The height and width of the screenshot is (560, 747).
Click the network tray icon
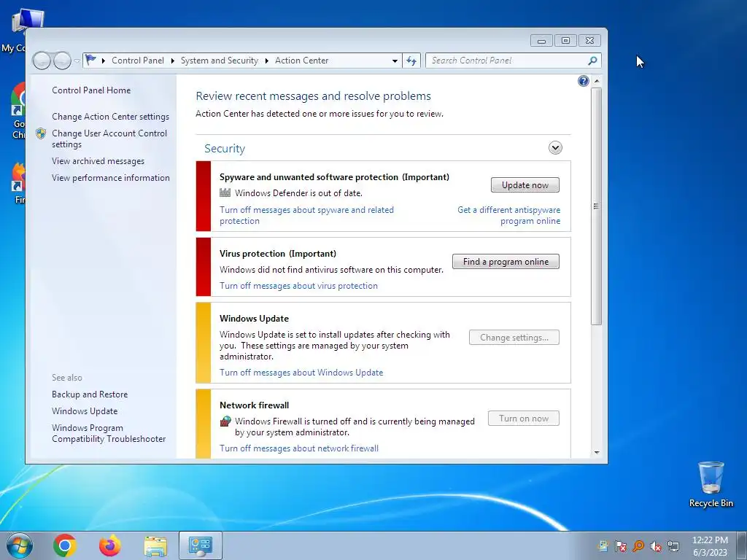[673, 546]
